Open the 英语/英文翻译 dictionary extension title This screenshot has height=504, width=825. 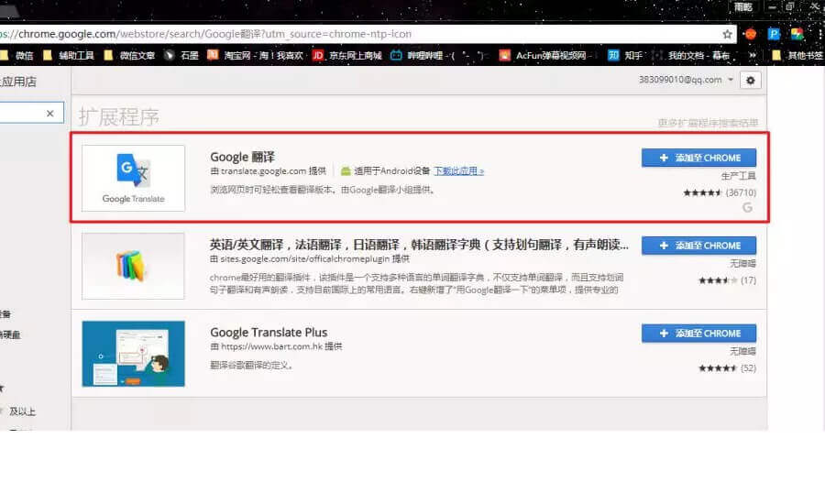point(419,245)
